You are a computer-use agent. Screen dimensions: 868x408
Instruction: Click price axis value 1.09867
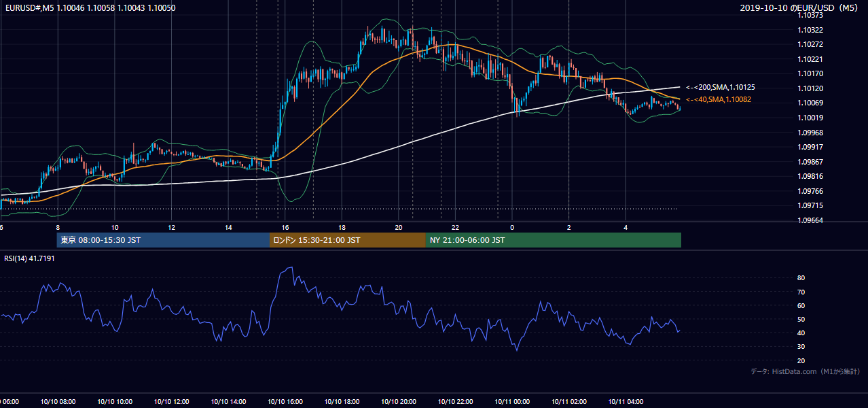click(x=811, y=162)
